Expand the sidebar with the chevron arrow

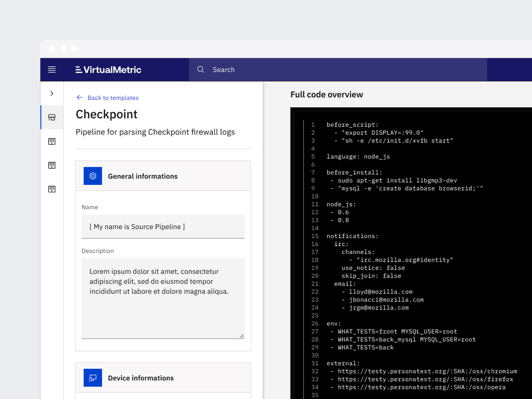52,93
